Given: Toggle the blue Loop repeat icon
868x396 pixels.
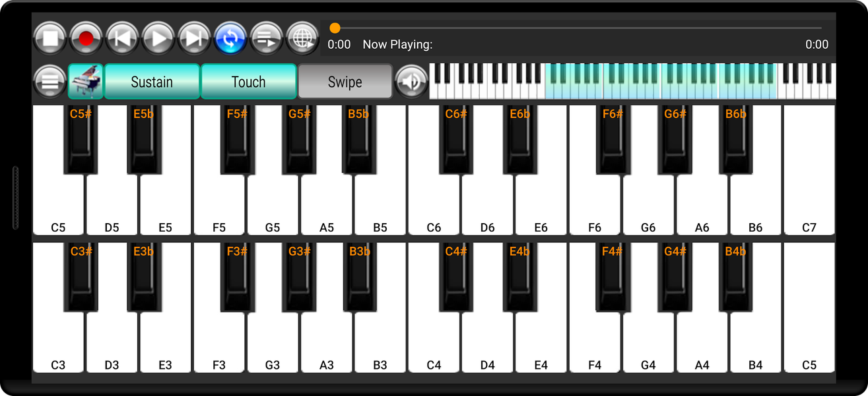Looking at the screenshot, I should pos(230,38).
